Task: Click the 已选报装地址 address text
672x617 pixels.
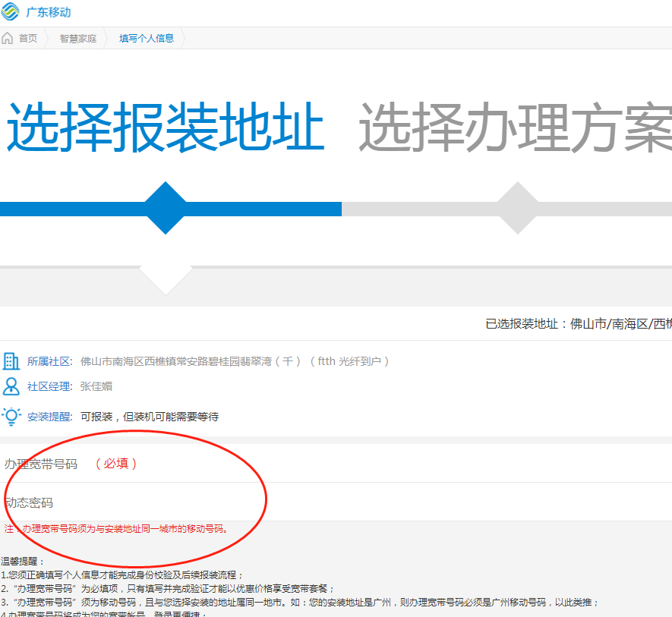Action: tap(578, 324)
